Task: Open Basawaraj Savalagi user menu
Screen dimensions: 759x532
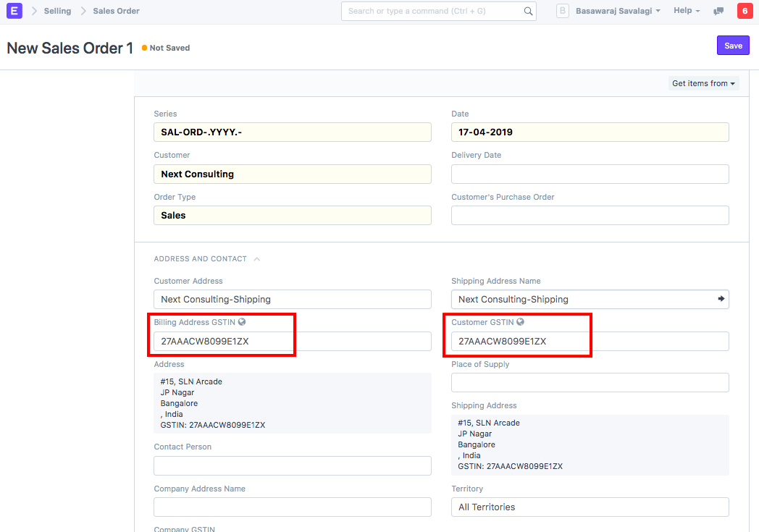Action: tap(617, 11)
